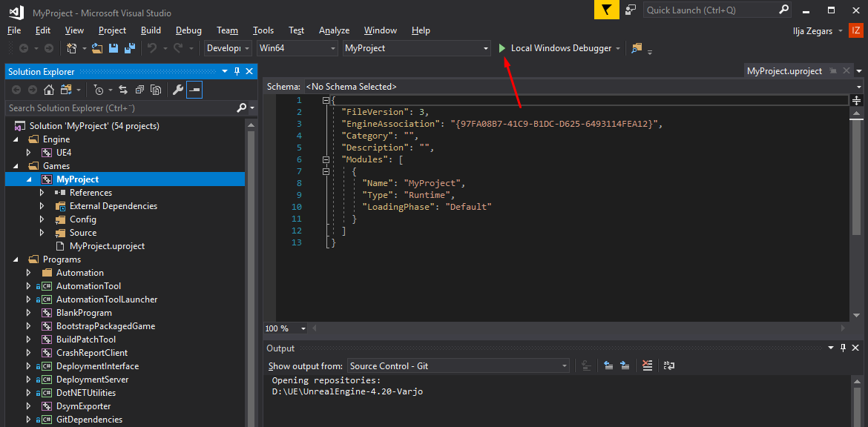Expand the UE4 project node
Image resolution: width=868 pixels, height=427 pixels.
tap(30, 153)
